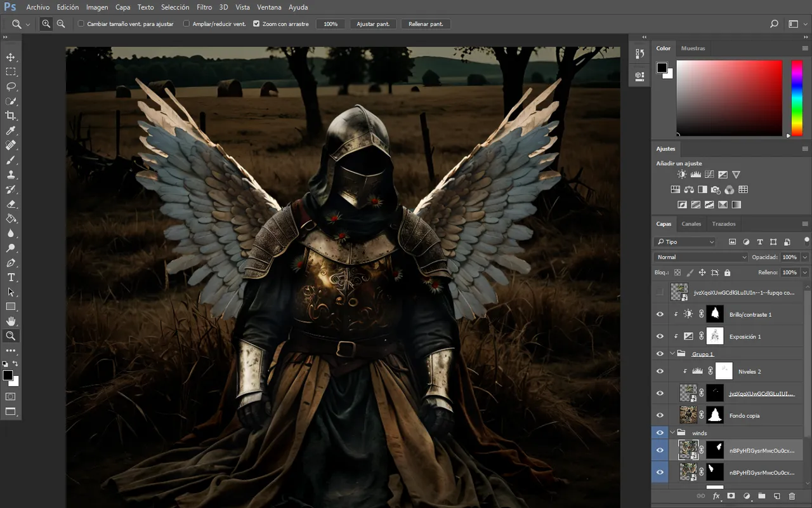Open the Color panel menu

coord(805,48)
